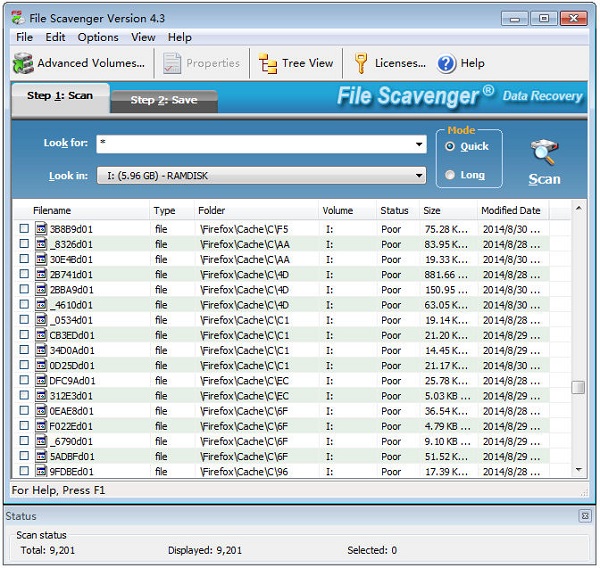Screen dimensions: 600x568
Task: Select the checkbox for CB3EDd01
Action: point(24,335)
